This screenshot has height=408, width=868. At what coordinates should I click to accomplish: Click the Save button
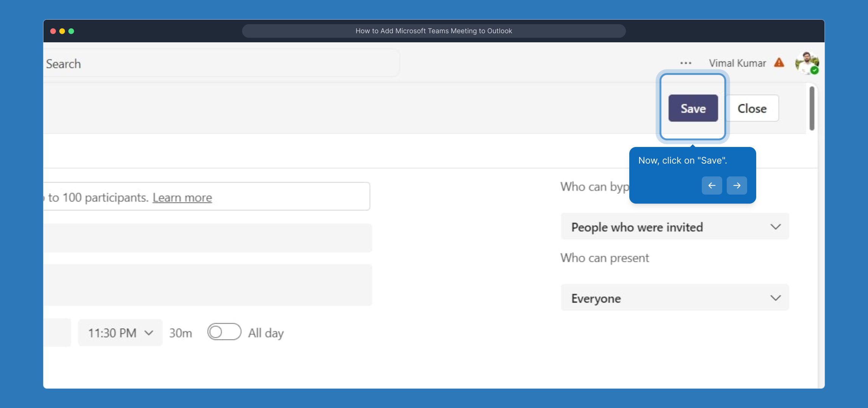(x=693, y=108)
